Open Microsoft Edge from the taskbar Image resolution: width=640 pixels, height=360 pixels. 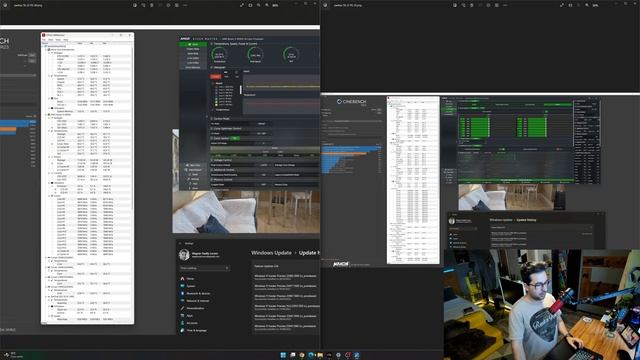(311, 355)
